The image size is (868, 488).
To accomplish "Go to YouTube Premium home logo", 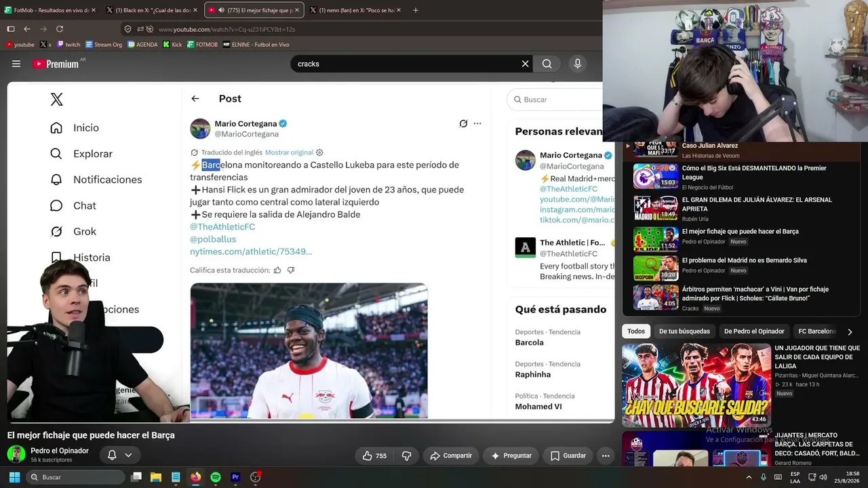I will (56, 64).
